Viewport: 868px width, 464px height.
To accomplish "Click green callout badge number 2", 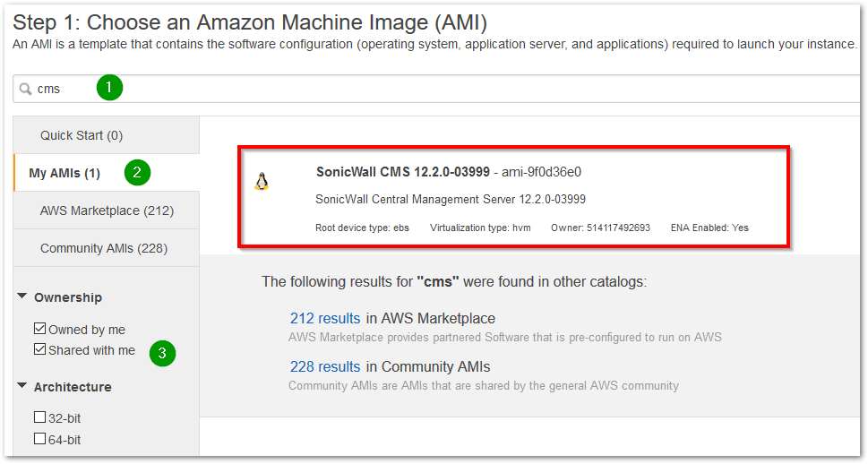I will tap(137, 172).
